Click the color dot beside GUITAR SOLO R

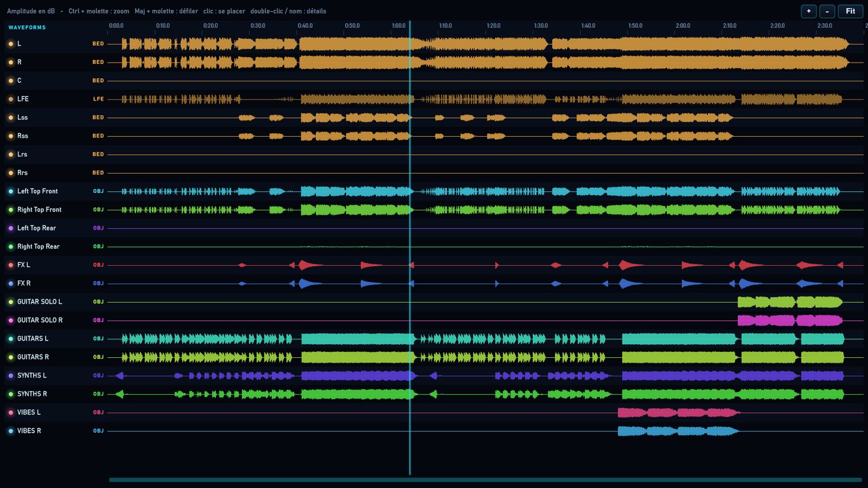click(x=11, y=321)
